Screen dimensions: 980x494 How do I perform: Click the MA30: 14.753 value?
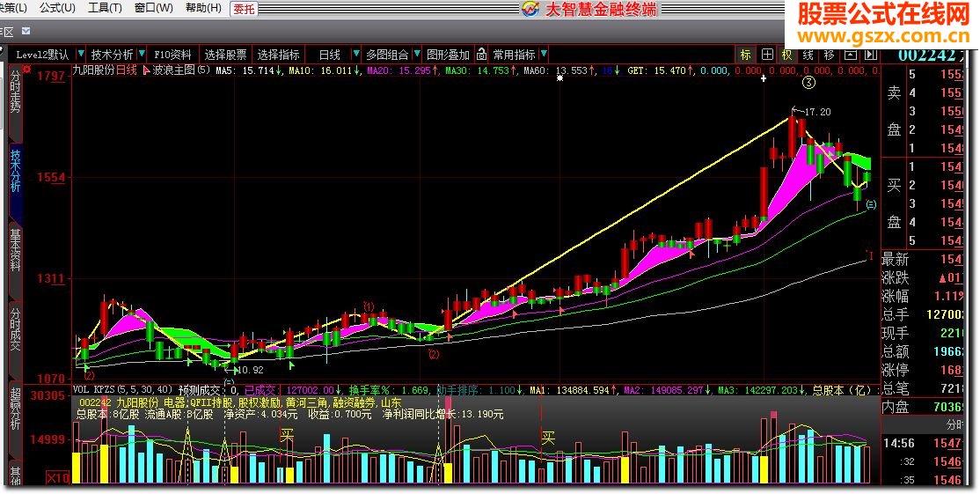[477, 70]
